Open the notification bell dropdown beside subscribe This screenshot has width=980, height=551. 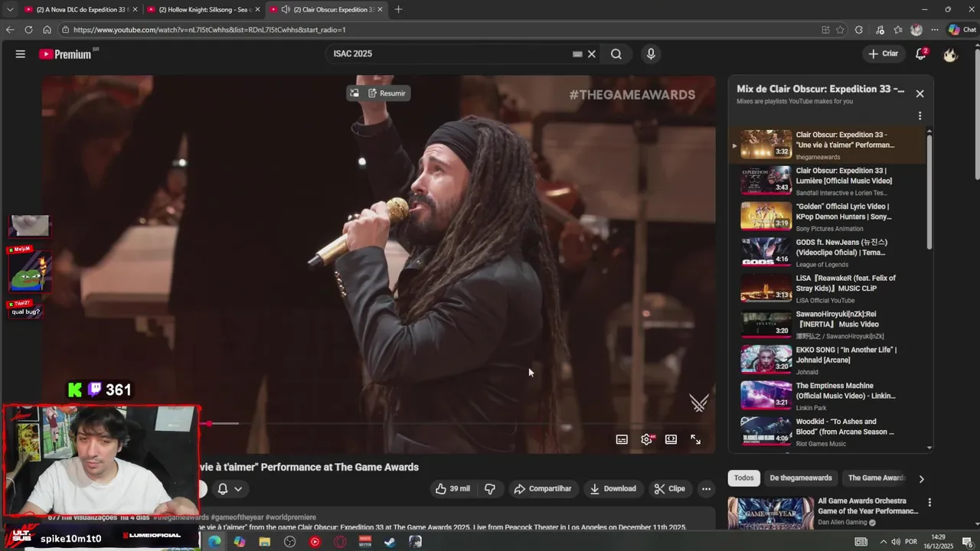pos(230,488)
